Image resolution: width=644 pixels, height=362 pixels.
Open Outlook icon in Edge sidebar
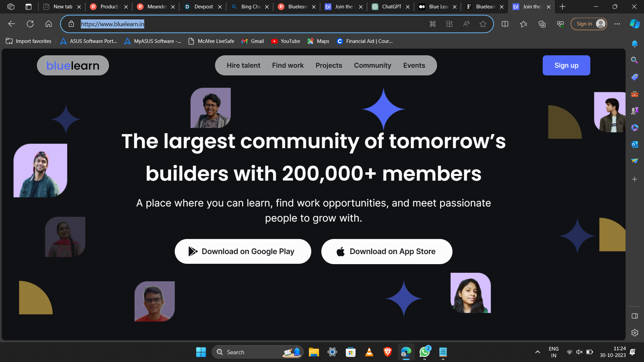[x=634, y=144]
